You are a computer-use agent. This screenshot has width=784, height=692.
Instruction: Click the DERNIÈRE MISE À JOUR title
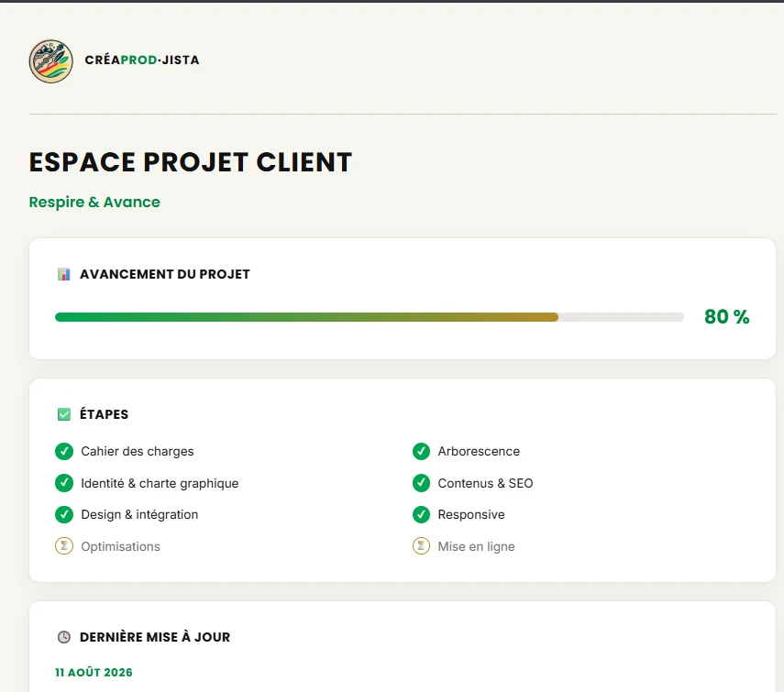coord(155,637)
